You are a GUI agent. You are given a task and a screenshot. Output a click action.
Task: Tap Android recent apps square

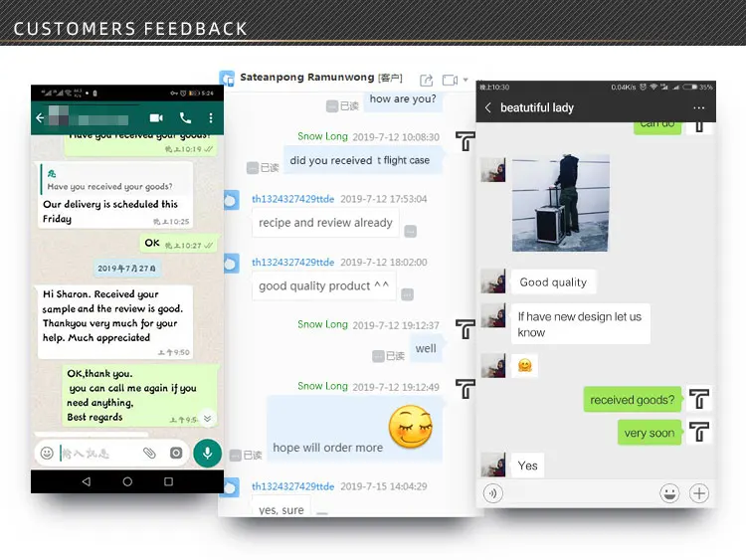click(x=168, y=481)
